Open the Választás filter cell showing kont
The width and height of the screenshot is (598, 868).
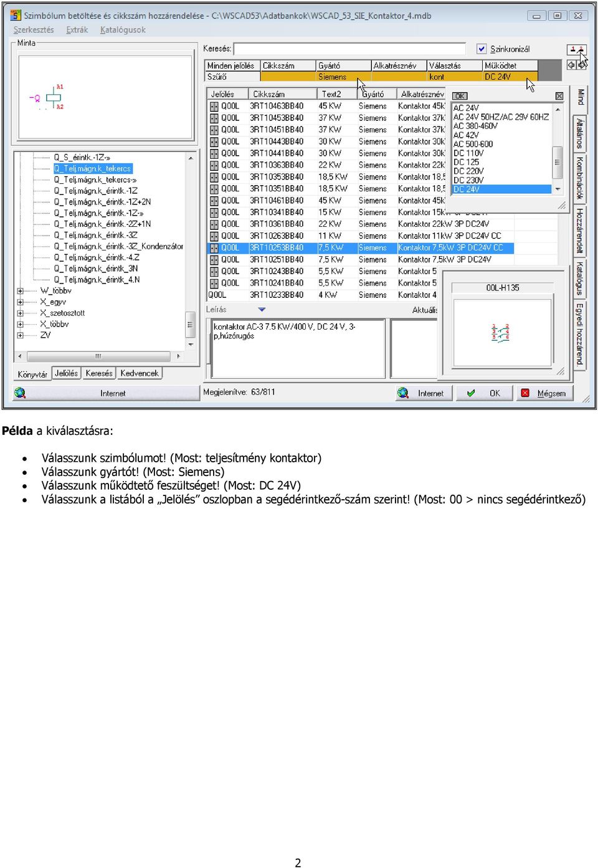tap(455, 77)
